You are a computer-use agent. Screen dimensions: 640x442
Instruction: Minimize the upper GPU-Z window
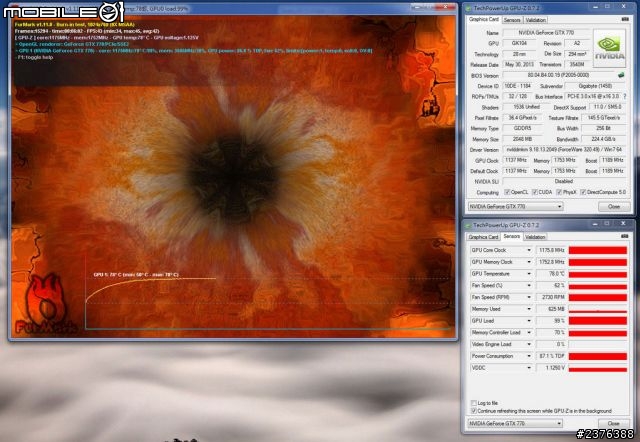[596, 7]
